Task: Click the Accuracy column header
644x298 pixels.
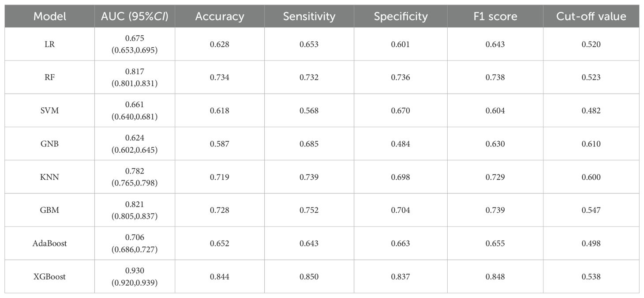Action: coord(220,16)
